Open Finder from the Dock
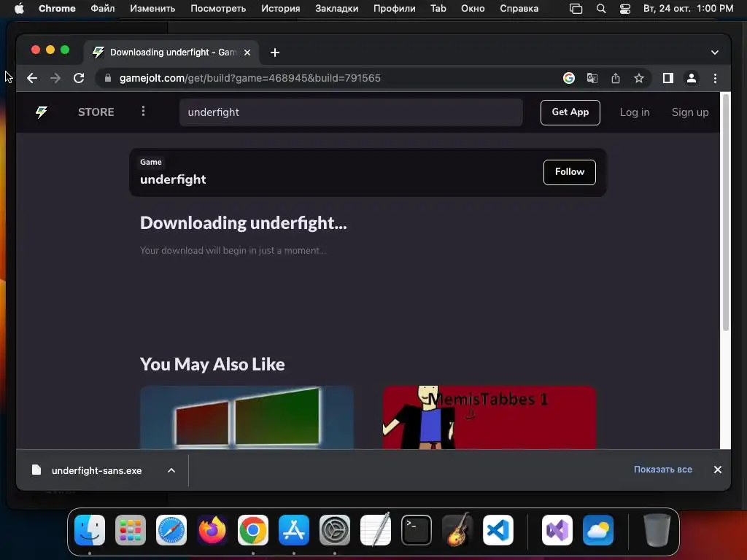 (90, 530)
